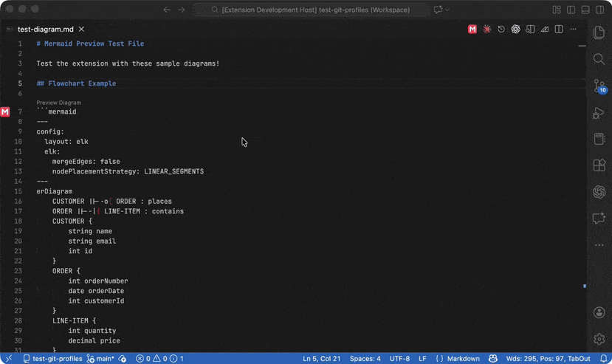This screenshot has width=612, height=364.
Task: Open the notebook panel icon in activity bar
Action: click(599, 139)
